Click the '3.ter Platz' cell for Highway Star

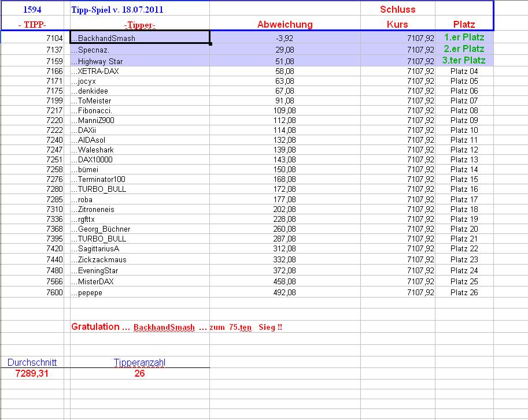[463, 61]
